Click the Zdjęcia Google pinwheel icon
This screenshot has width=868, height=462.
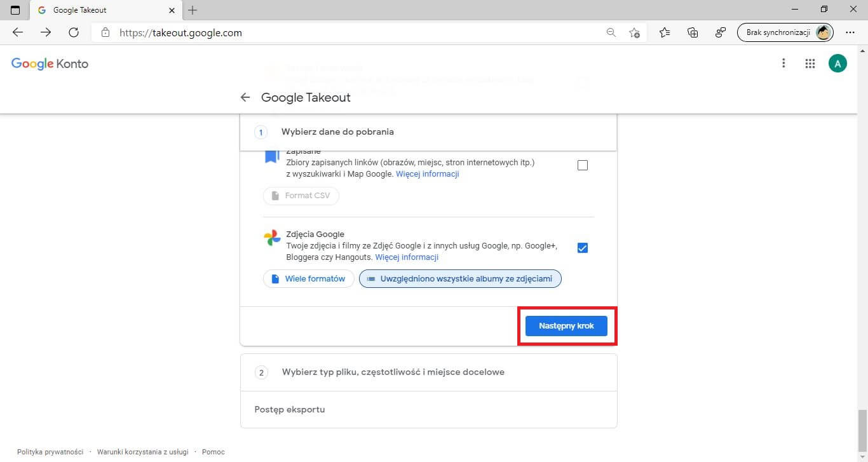pos(272,238)
